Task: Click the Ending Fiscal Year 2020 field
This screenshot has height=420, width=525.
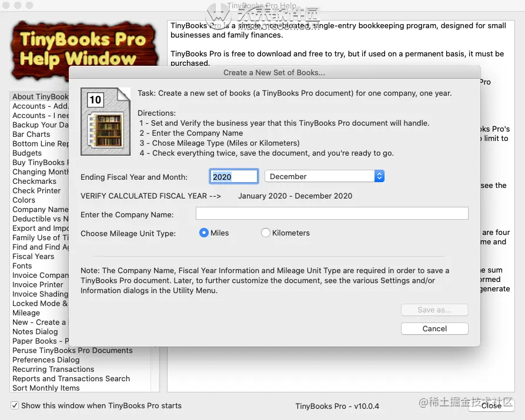Action: (x=234, y=176)
